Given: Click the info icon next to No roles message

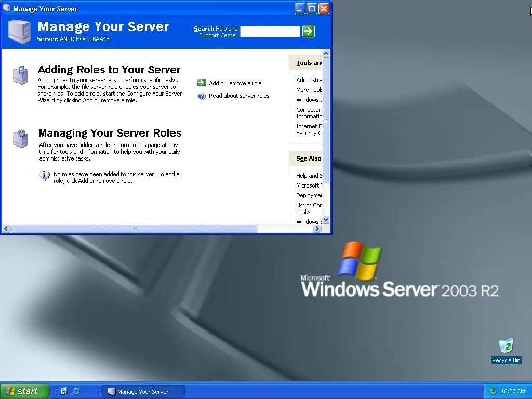Looking at the screenshot, I should click(45, 176).
